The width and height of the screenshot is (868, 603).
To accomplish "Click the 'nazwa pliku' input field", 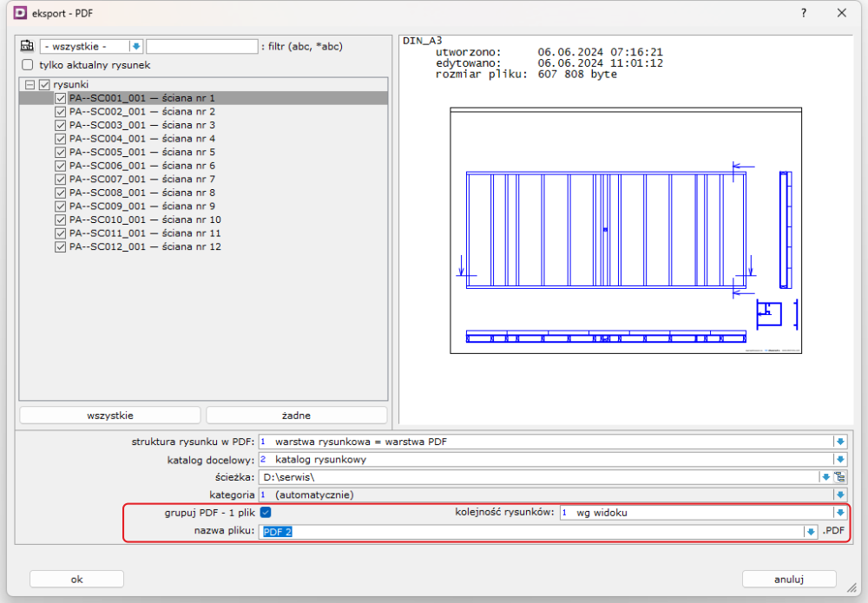I will coord(531,532).
